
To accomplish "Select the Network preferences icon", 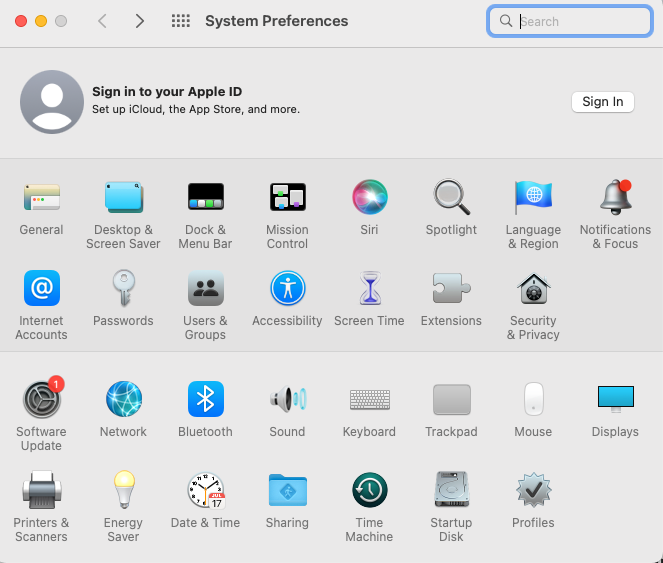I will click(x=123, y=400).
